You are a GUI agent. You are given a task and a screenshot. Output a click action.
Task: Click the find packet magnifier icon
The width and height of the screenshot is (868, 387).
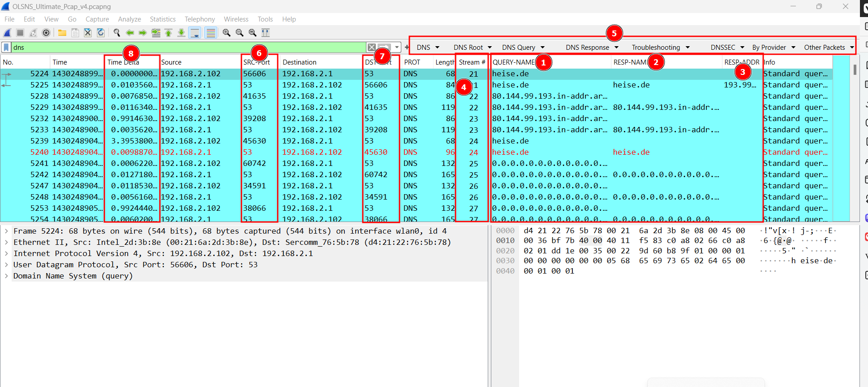[x=117, y=33]
